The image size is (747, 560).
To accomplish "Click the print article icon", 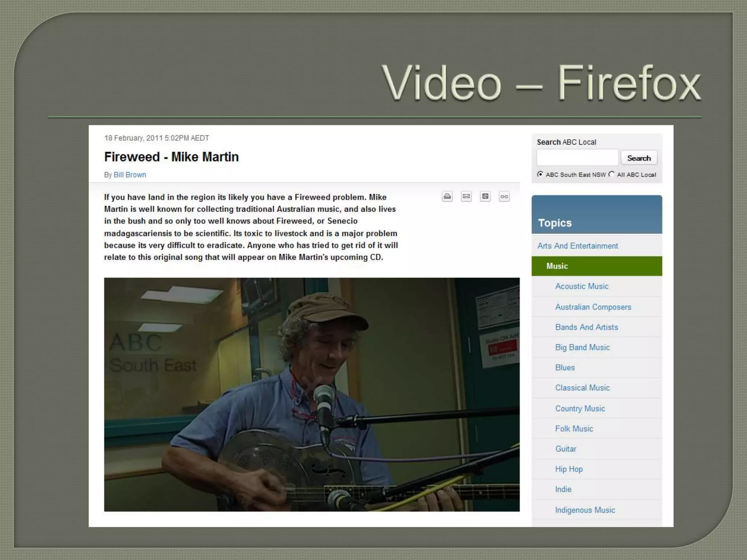I will click(x=447, y=197).
